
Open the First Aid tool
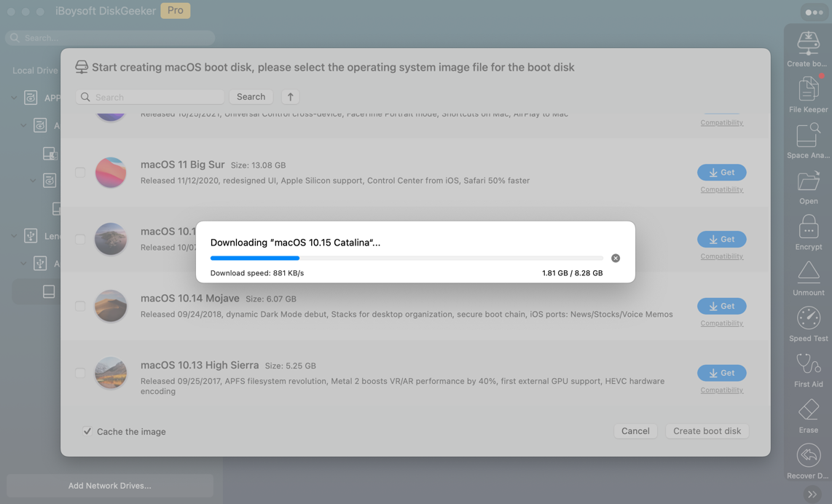click(x=808, y=364)
